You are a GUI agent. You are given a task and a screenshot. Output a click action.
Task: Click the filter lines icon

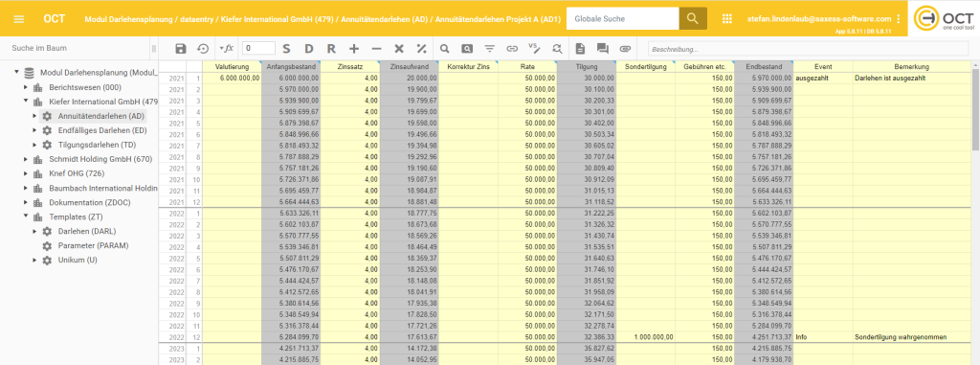click(x=489, y=48)
